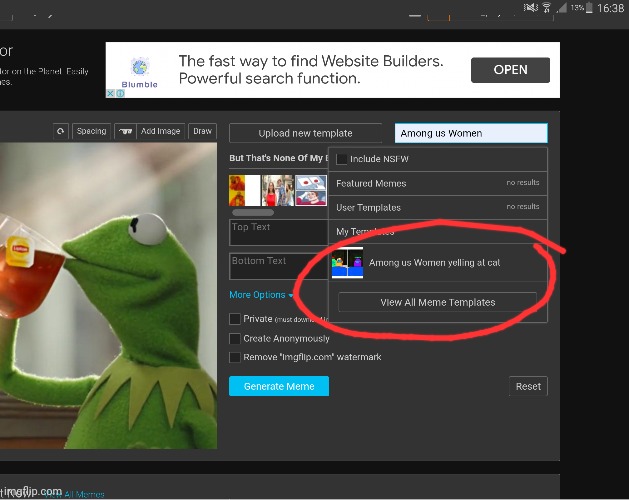Click the sunglasses sticker icon button

(x=126, y=131)
